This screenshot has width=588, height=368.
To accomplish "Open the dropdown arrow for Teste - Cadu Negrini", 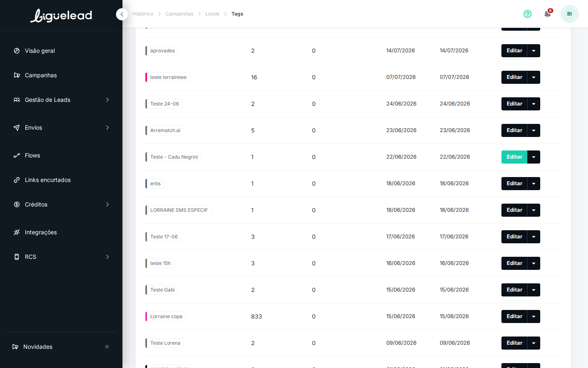I will point(534,157).
